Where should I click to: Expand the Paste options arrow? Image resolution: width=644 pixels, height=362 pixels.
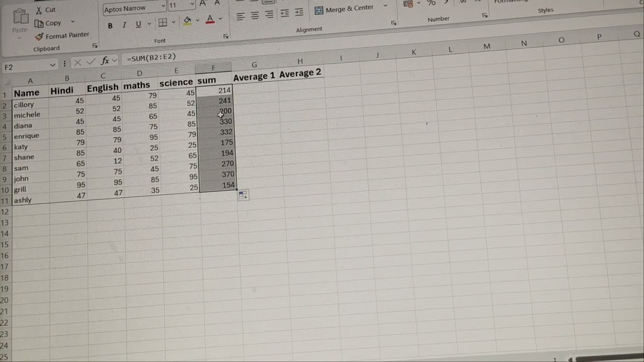(x=20, y=38)
